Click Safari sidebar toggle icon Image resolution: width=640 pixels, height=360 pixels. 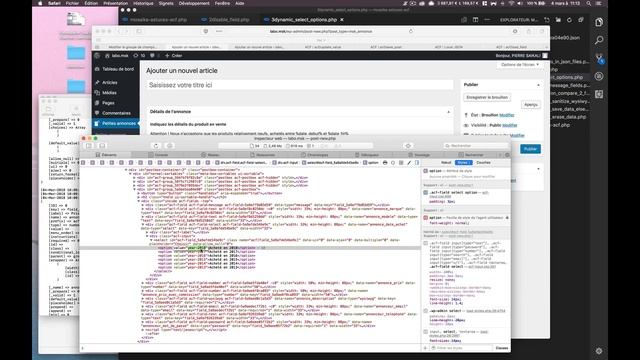(139, 31)
